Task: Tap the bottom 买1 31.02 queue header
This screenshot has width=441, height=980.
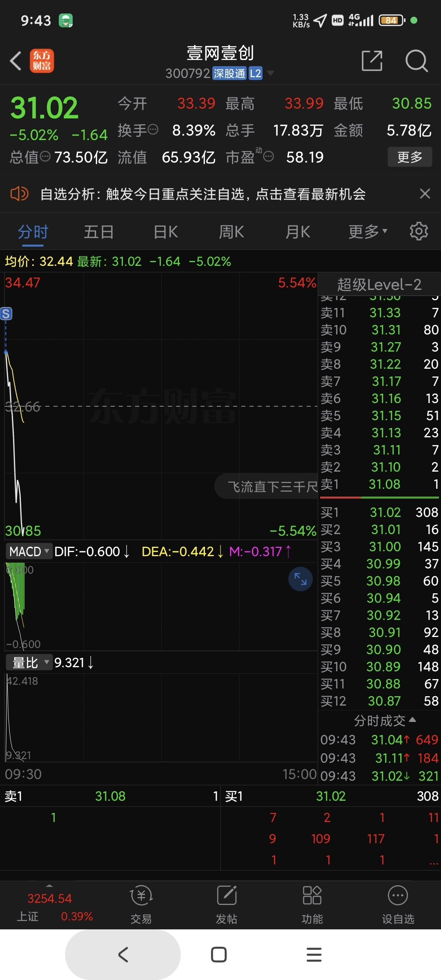Action: [331, 796]
